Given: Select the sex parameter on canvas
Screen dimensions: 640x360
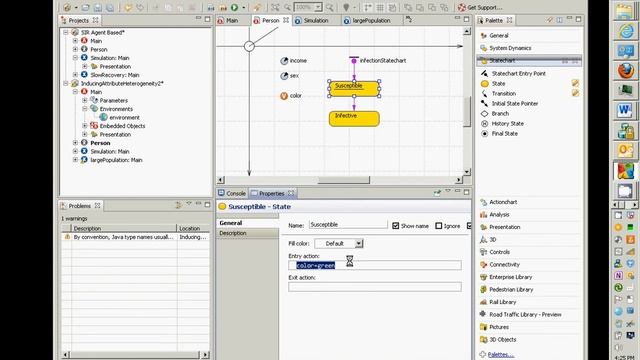Looking at the screenshot, I should (290, 76).
